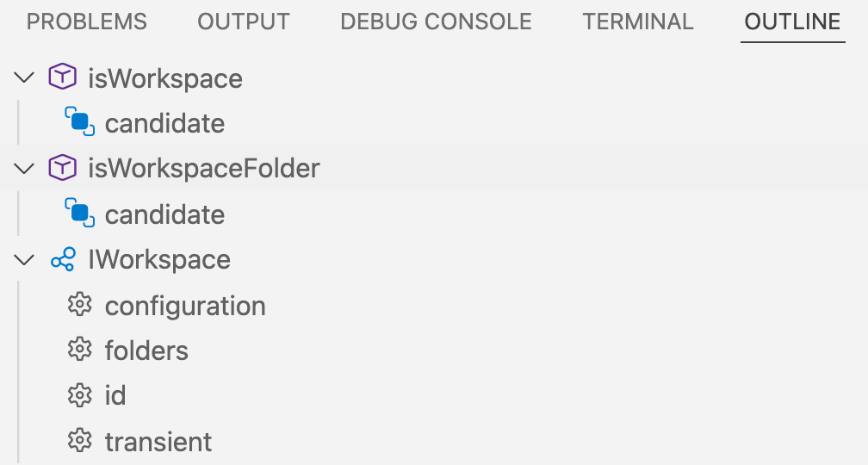This screenshot has width=868, height=465.
Task: Select the configuration property label
Action: [x=185, y=307]
